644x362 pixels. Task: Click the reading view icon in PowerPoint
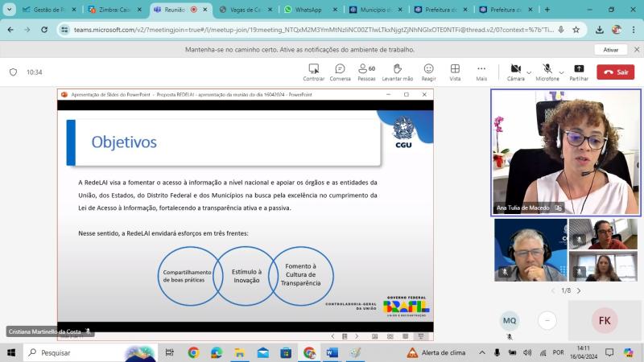pos(406,336)
